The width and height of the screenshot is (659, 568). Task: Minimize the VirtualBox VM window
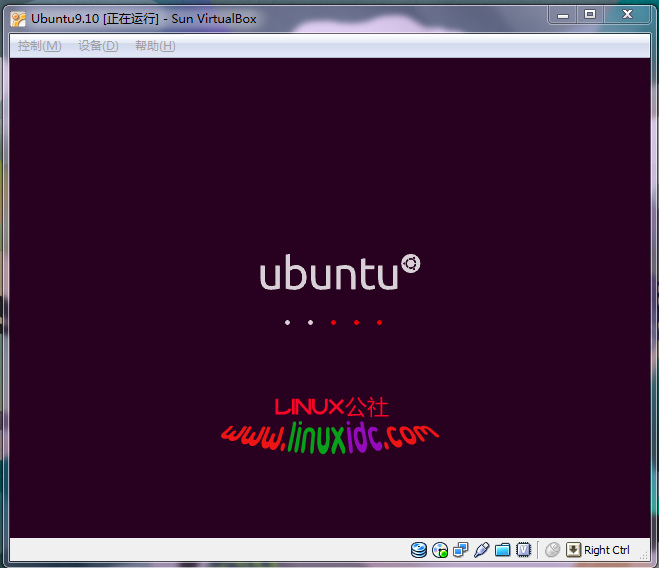point(563,15)
